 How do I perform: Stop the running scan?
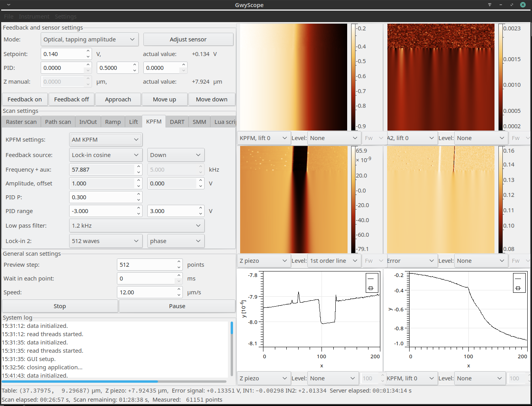click(60, 306)
